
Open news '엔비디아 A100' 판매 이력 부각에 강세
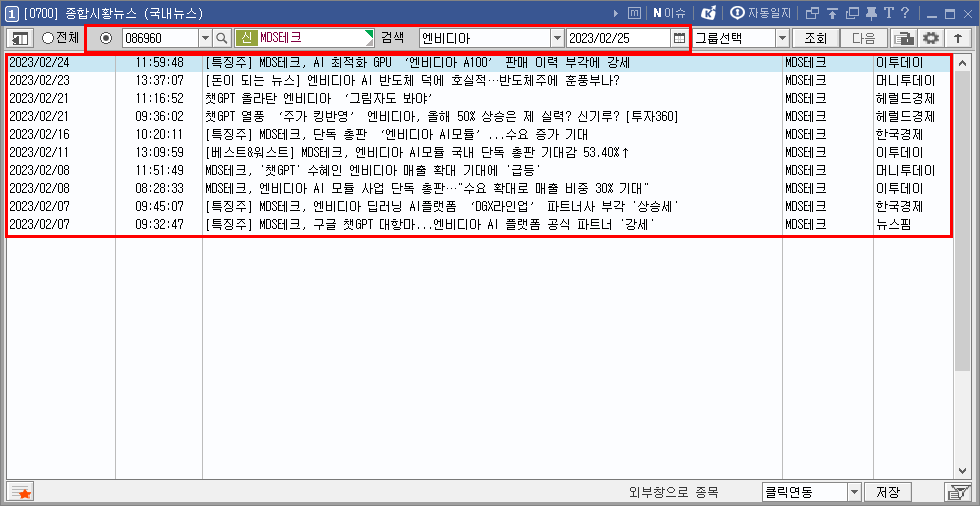tap(418, 63)
